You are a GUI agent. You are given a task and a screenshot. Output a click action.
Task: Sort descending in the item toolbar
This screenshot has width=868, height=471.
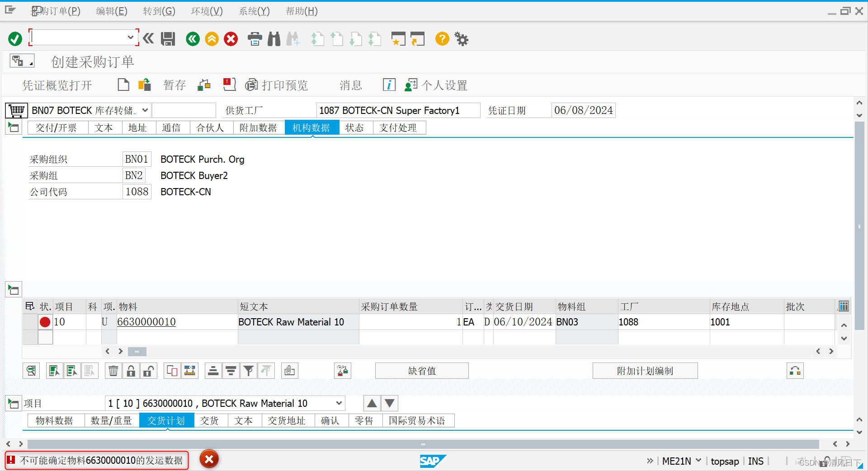click(231, 371)
